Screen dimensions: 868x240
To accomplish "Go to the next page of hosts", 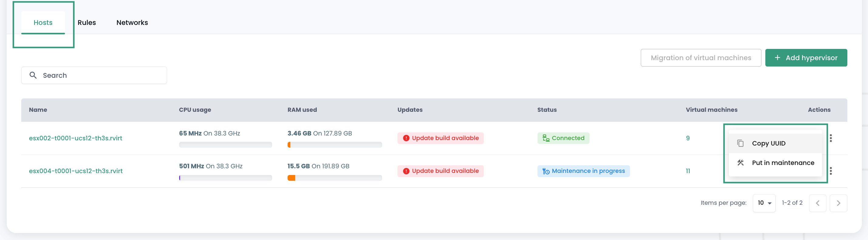I will tap(838, 203).
